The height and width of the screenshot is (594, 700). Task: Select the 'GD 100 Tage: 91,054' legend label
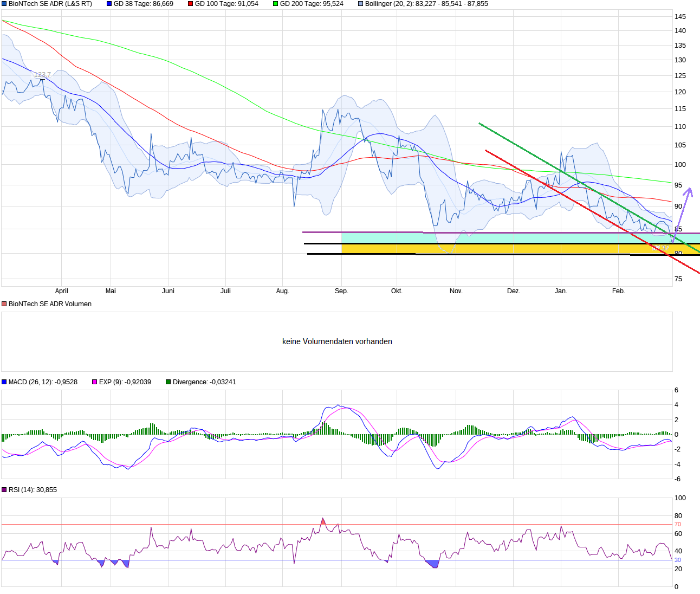pyautogui.click(x=226, y=4)
